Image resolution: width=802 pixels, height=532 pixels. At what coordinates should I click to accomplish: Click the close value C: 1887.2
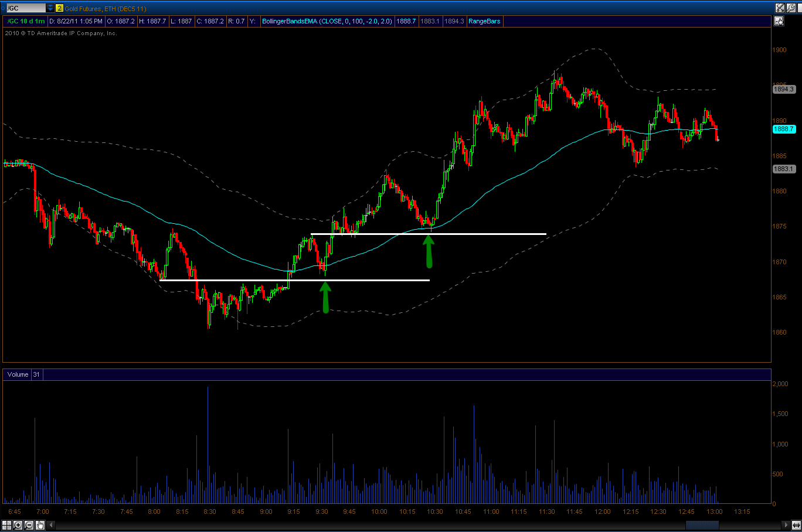pos(210,21)
